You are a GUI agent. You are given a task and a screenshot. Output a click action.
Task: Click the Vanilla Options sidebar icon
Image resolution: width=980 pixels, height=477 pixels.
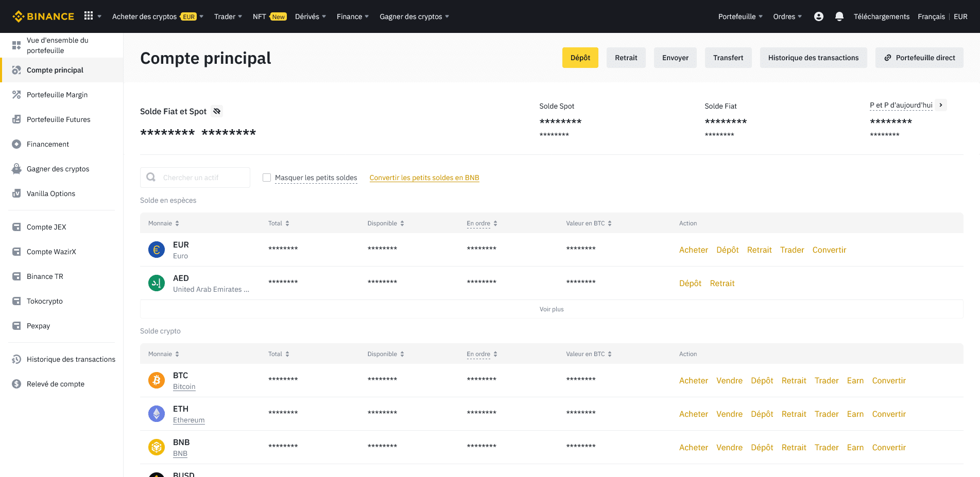click(x=16, y=193)
